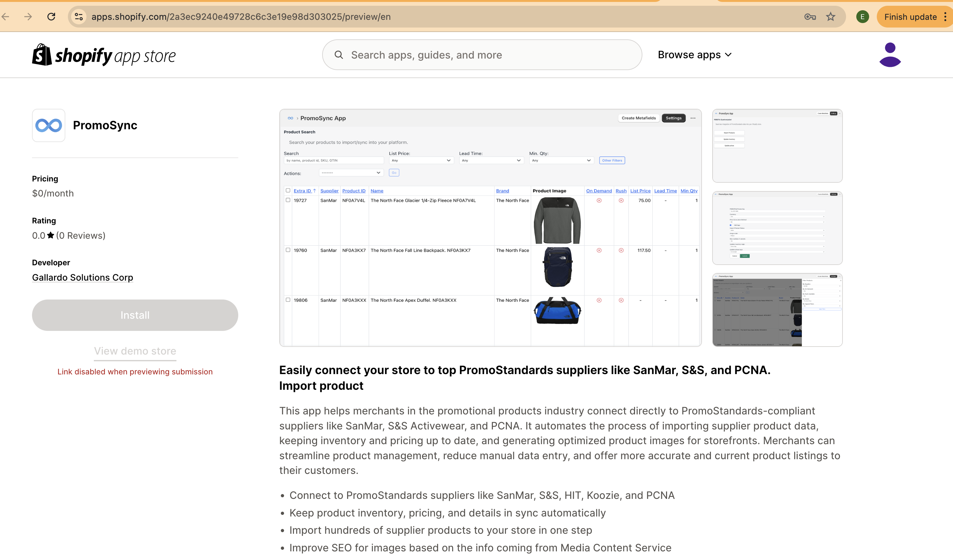Click the magnifier icon in search bar
Image resolution: width=953 pixels, height=560 pixels.
pos(339,55)
